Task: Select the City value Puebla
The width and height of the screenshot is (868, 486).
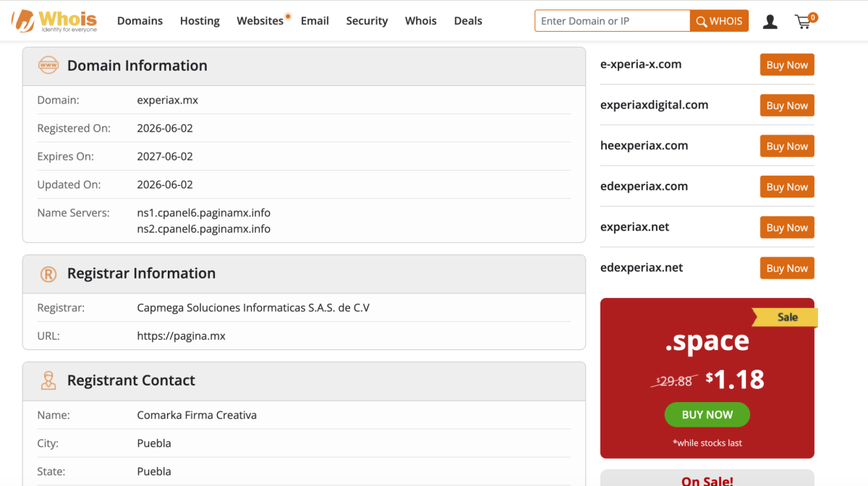Action: pyautogui.click(x=154, y=443)
